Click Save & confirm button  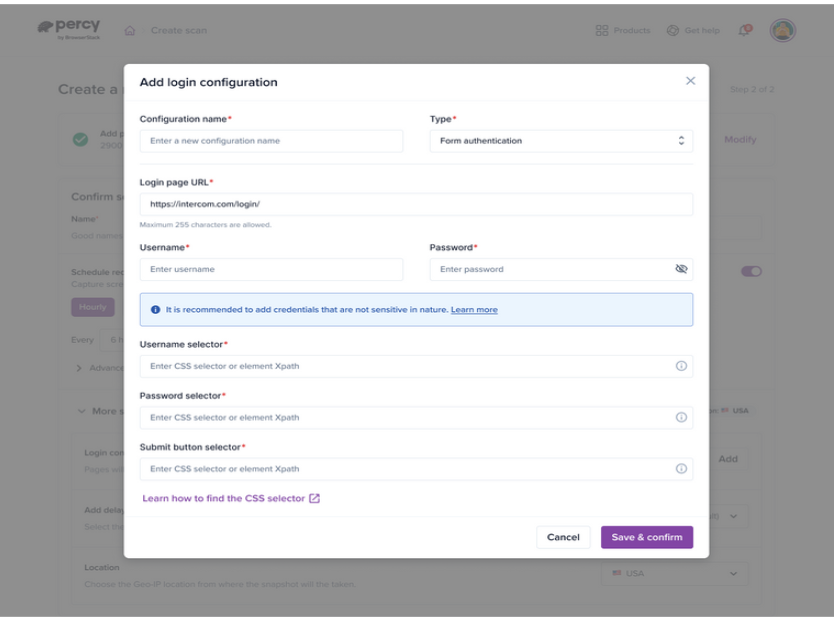click(x=646, y=537)
